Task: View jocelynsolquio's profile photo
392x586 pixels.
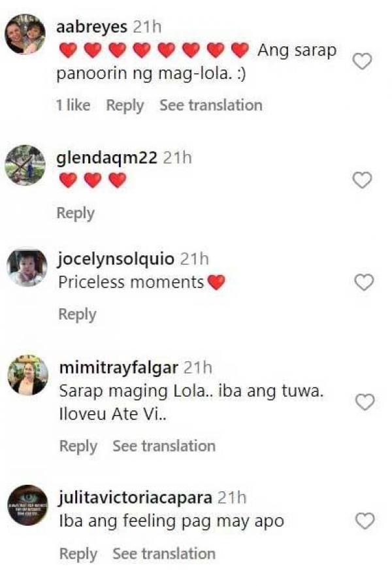Action: (27, 267)
